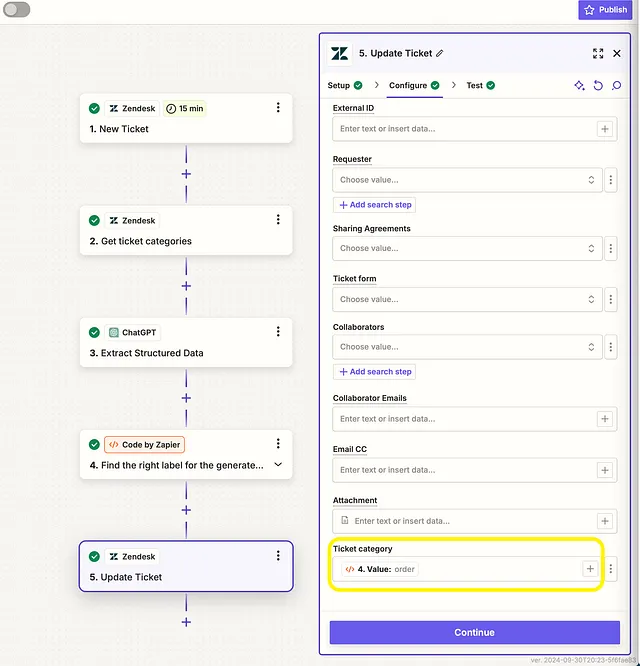Screen dimensions: 640x666
Task: Publish the Zap
Action: 605,10
